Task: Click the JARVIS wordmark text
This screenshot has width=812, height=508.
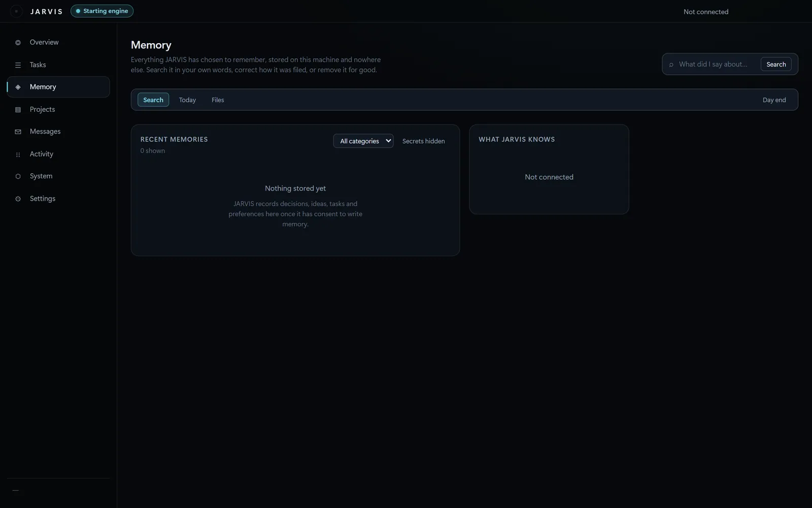Action: [46, 11]
